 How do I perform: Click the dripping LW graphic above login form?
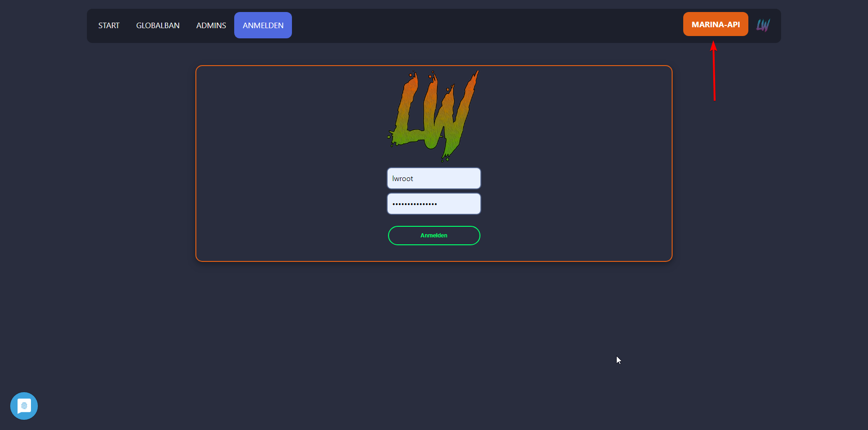point(433,116)
